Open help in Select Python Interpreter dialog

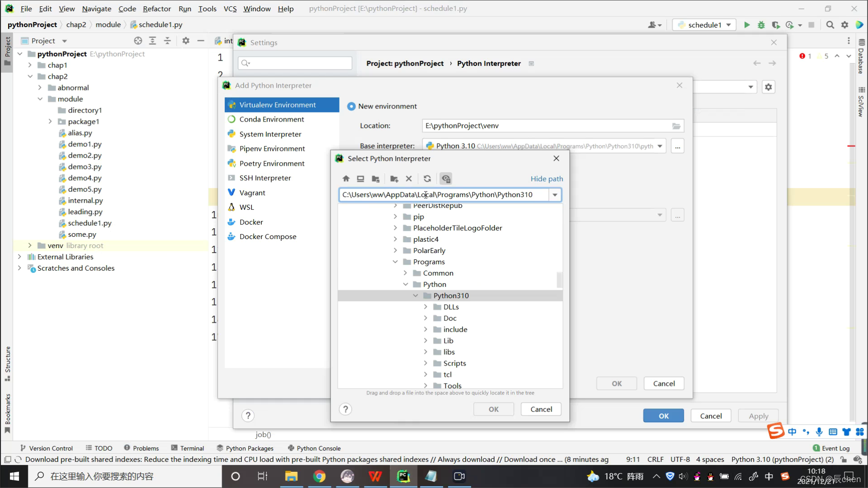point(345,409)
